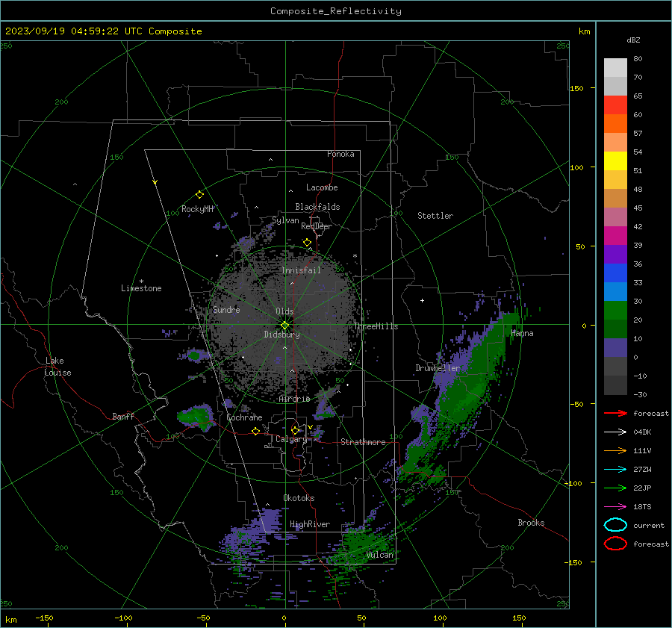Viewport: 672px width, 628px height.
Task: Select the light blue swatch below 33 dBZ
Action: (x=615, y=291)
